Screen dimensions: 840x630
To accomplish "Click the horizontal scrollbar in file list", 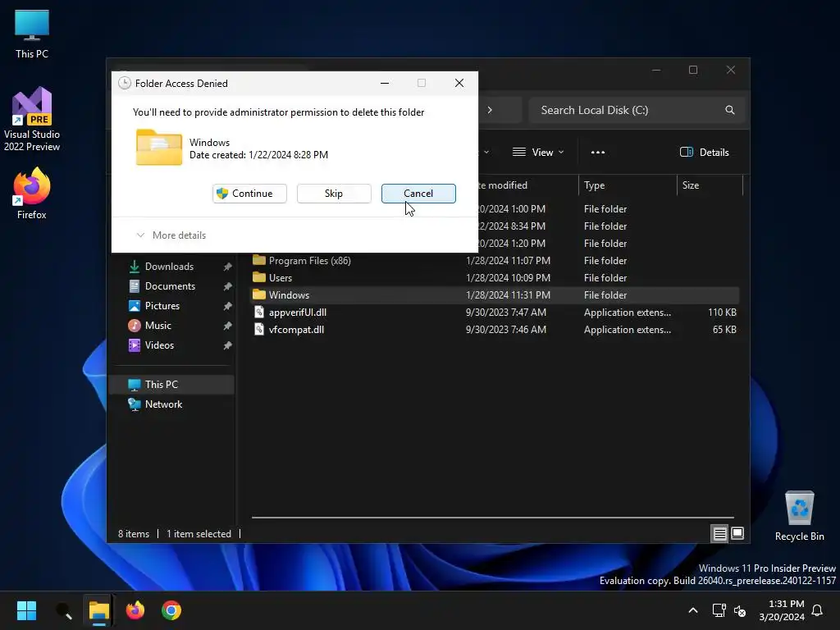I will click(x=492, y=518).
